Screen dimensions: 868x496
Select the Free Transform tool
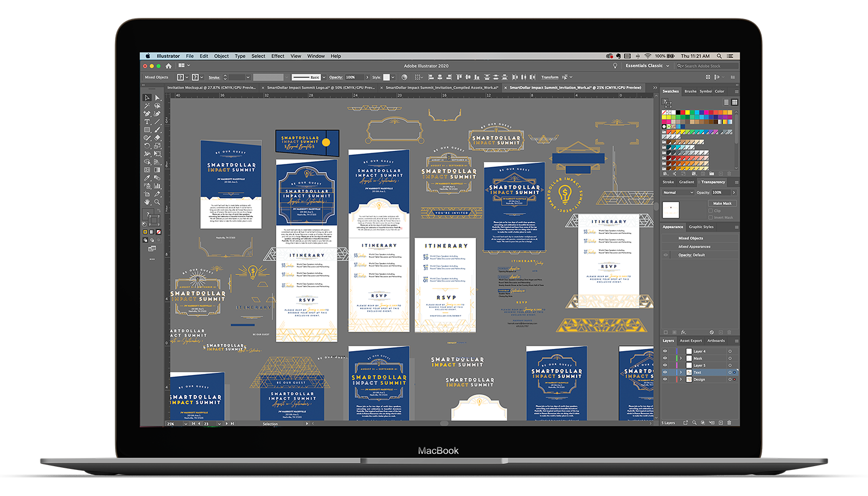[157, 154]
